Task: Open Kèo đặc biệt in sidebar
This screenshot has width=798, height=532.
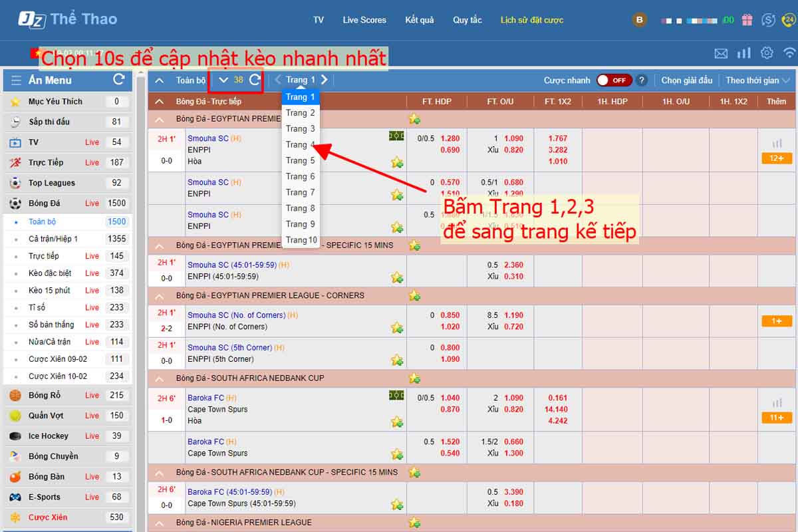Action: pyautogui.click(x=68, y=273)
